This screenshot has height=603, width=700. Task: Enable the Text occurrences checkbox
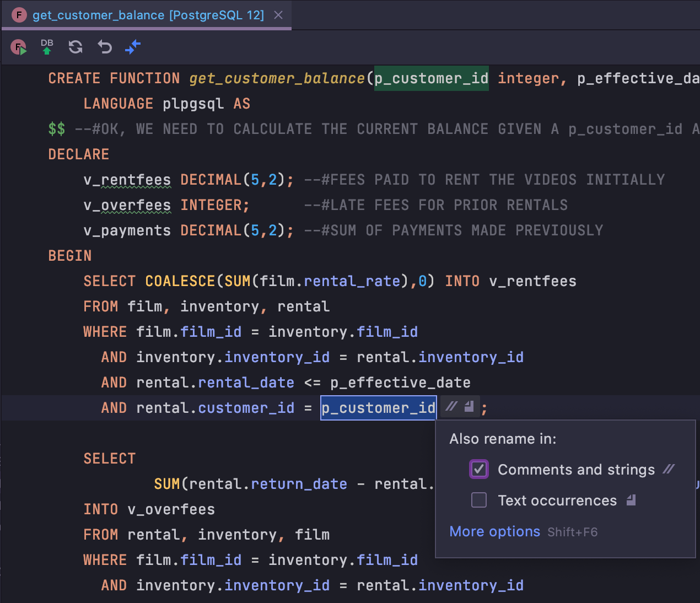coord(479,500)
